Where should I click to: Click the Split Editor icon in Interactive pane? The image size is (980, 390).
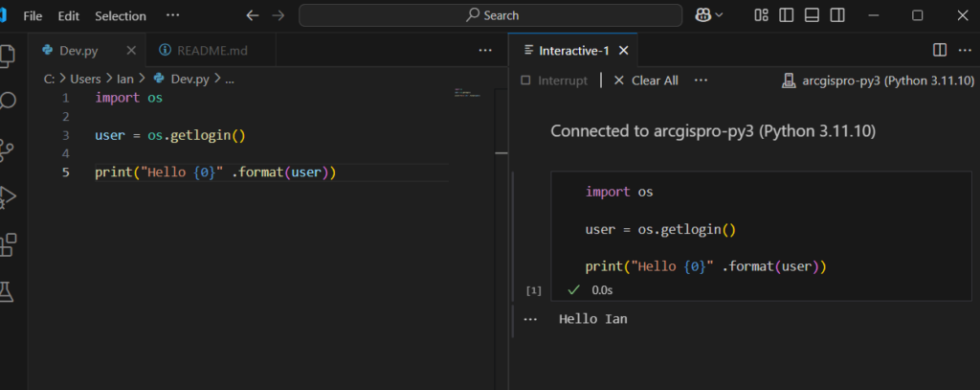939,50
